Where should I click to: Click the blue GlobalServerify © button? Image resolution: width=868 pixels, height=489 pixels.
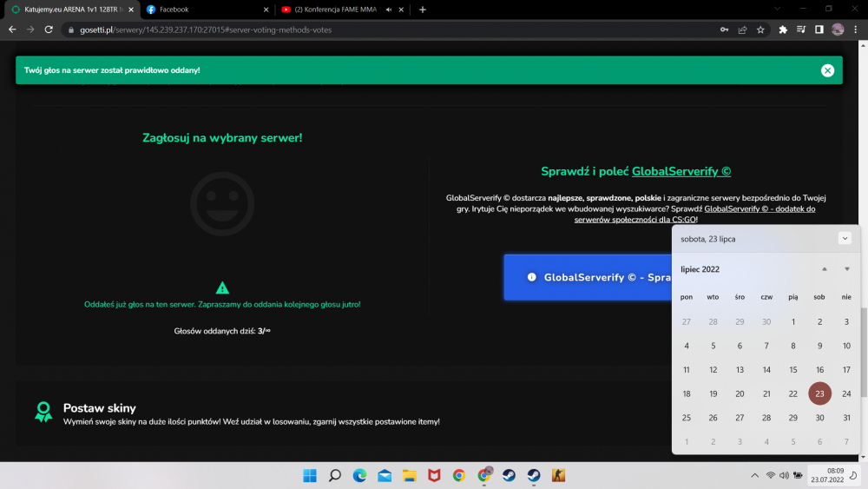coord(588,277)
